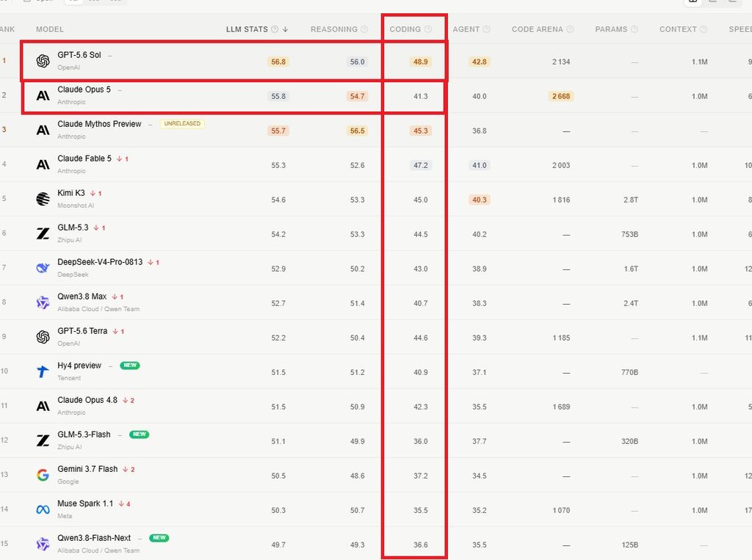Click the NEW badge beside GLM-5.3-Flash
Image resolution: width=752 pixels, height=560 pixels.
pyautogui.click(x=139, y=434)
